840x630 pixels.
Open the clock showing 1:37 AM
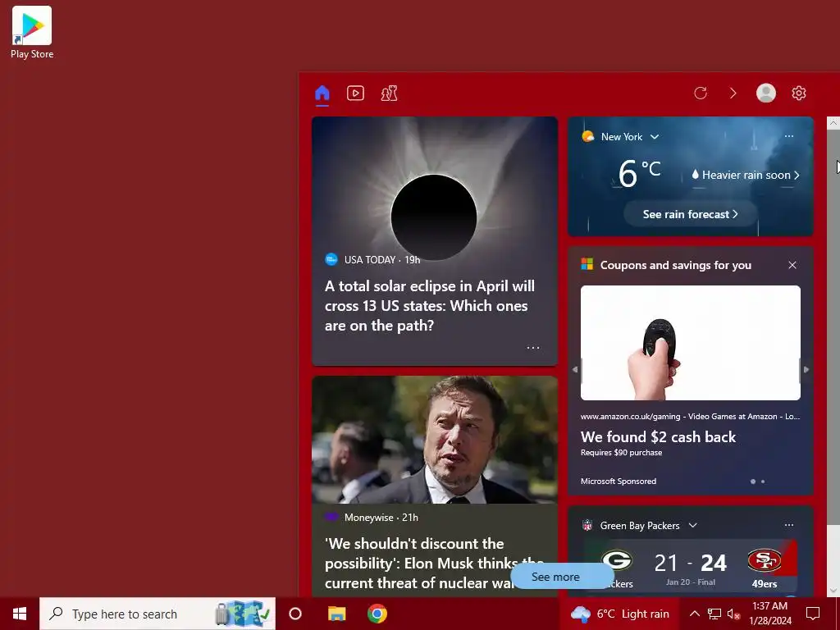(769, 614)
